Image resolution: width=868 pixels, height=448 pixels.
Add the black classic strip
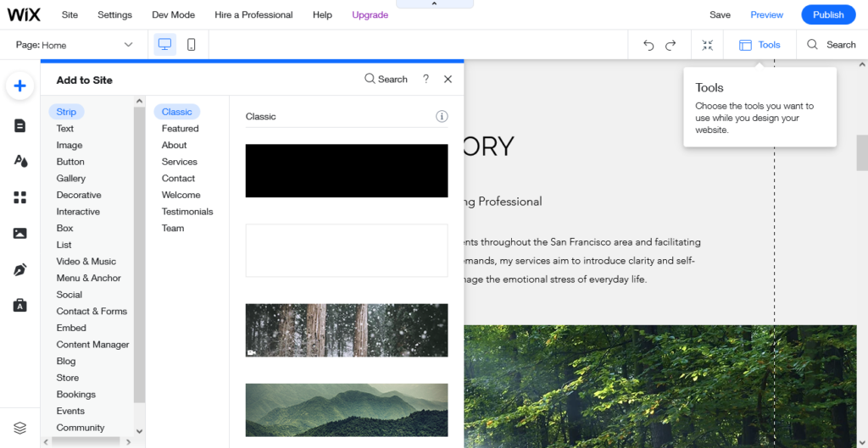347,171
